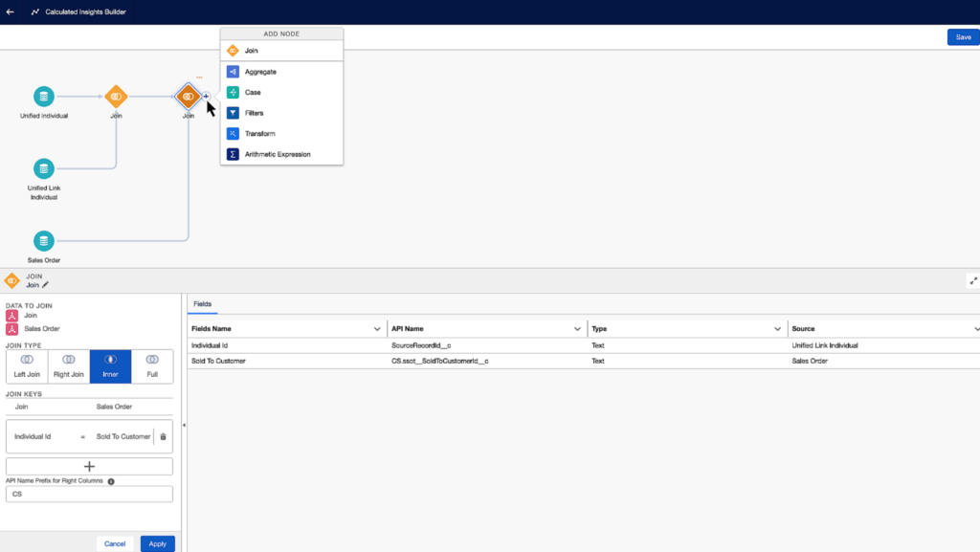
Task: Choose Transform from the Add Node menu
Action: coord(282,134)
